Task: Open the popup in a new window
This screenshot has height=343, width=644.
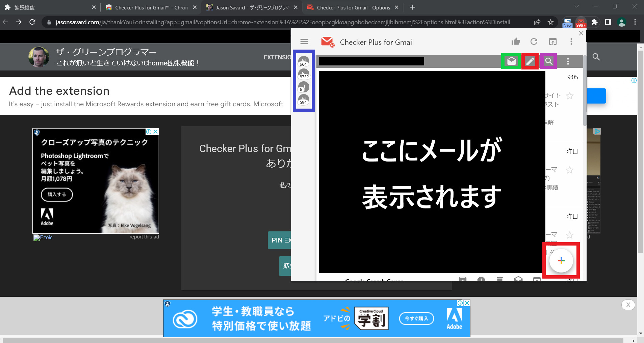Action: pos(553,42)
